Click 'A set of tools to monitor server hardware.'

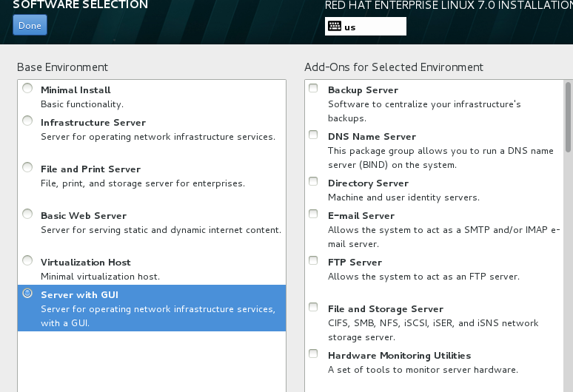[423, 370]
